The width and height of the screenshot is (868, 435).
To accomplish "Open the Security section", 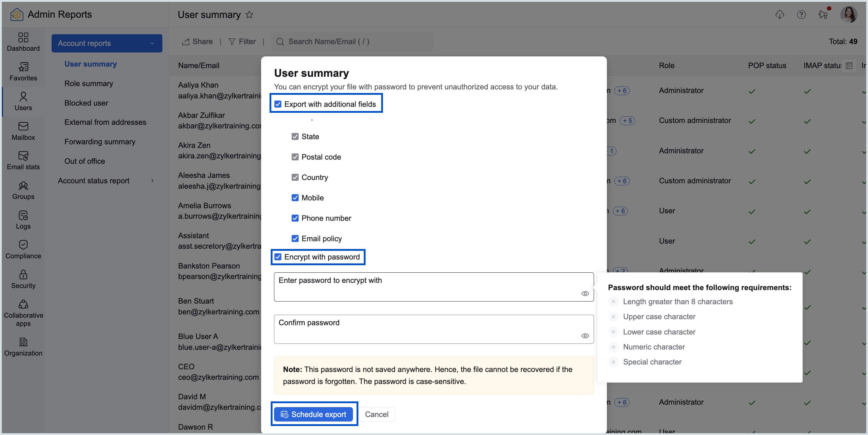I will point(23,279).
